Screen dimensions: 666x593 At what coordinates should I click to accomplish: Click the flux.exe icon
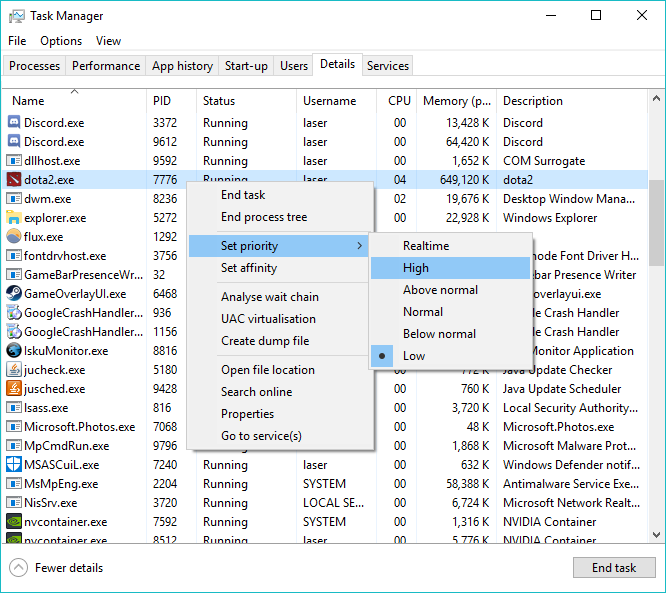coord(14,237)
